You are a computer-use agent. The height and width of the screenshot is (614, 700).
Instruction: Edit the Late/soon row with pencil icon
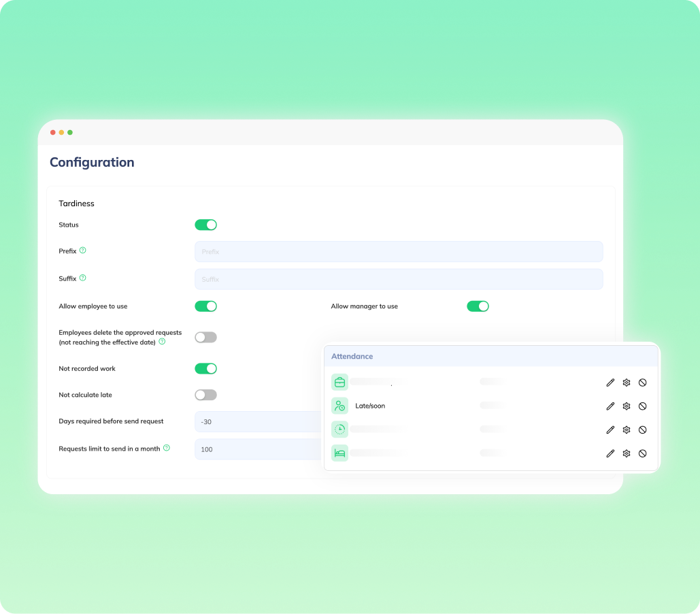point(610,406)
